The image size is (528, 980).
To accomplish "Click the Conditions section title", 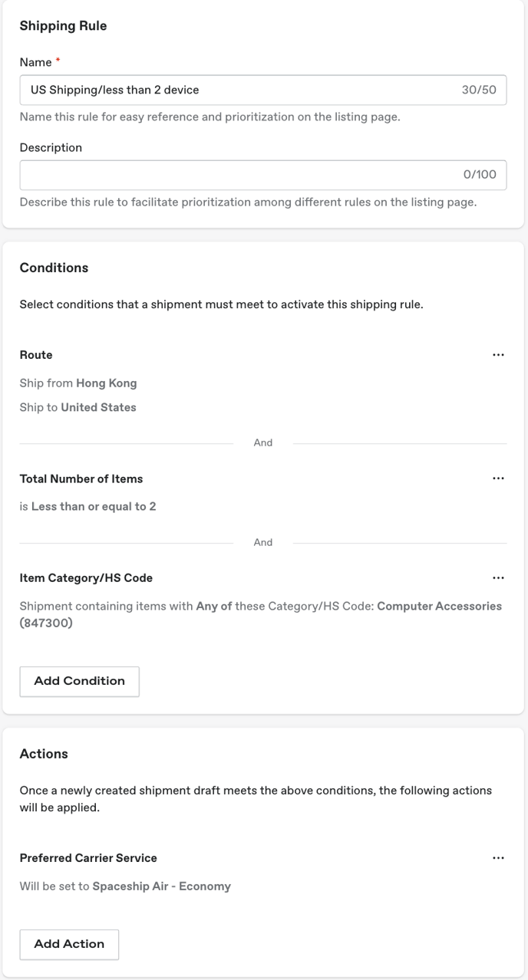I will pyautogui.click(x=54, y=268).
